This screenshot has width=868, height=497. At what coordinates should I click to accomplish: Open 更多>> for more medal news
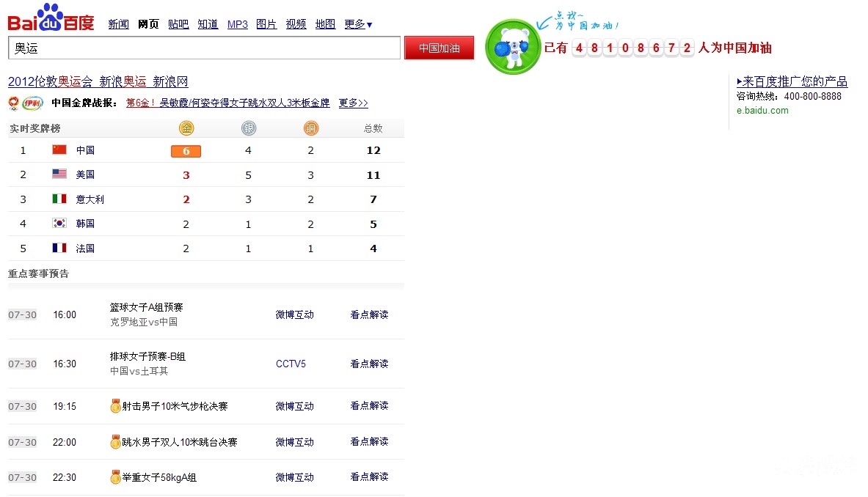[353, 103]
